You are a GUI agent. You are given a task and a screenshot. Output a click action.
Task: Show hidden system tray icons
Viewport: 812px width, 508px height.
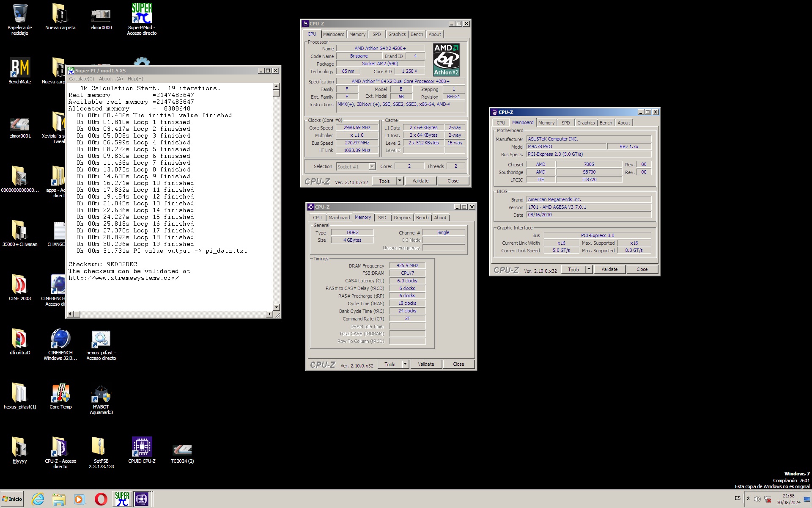748,499
